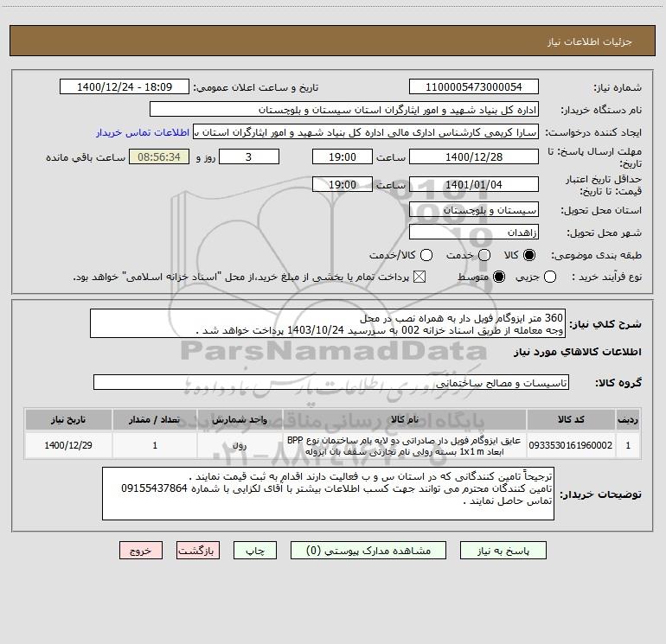Viewport: 666px width, 644px height.
Task: Click the need number field 1100005473000054
Action: click(x=474, y=87)
